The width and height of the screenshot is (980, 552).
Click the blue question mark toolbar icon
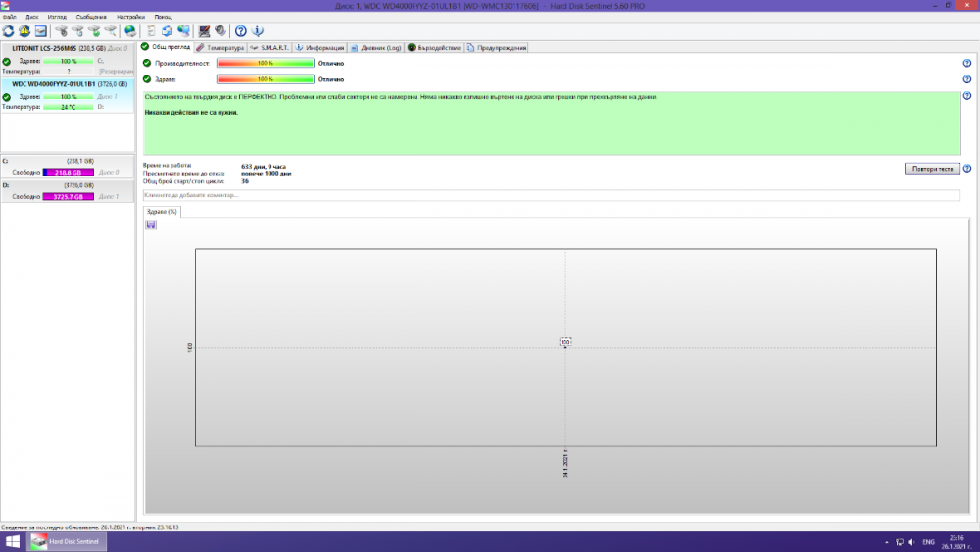[241, 31]
